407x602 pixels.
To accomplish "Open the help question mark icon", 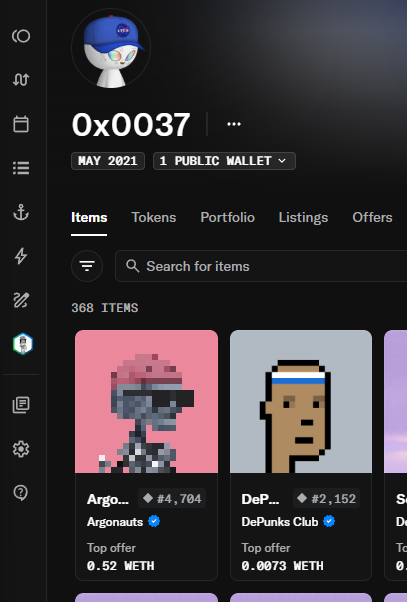I will click(x=21, y=493).
